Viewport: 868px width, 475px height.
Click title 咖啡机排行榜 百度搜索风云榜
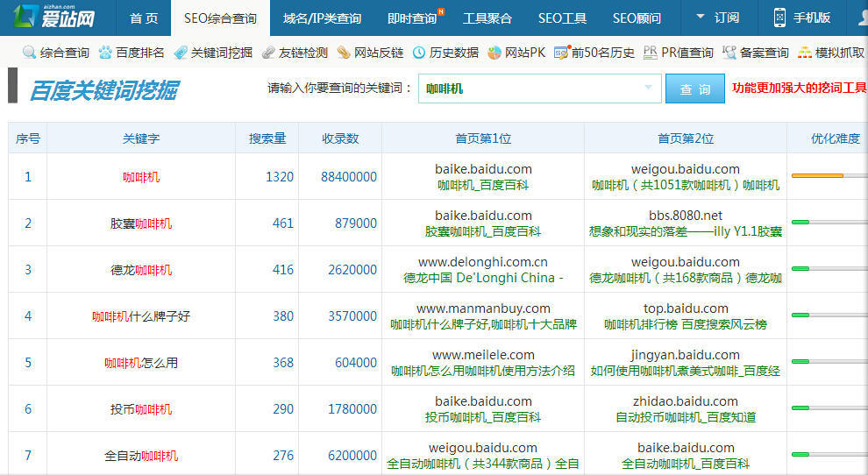point(686,325)
